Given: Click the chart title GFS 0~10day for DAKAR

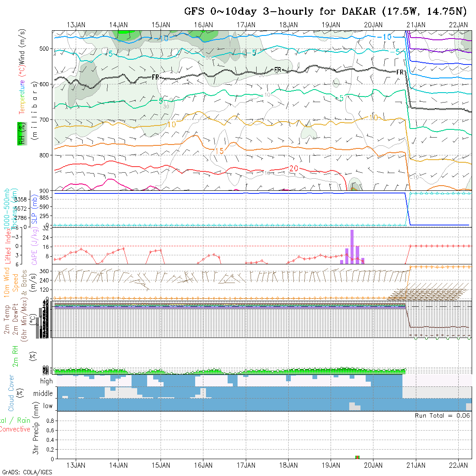Looking at the screenshot, I should pos(327,12).
